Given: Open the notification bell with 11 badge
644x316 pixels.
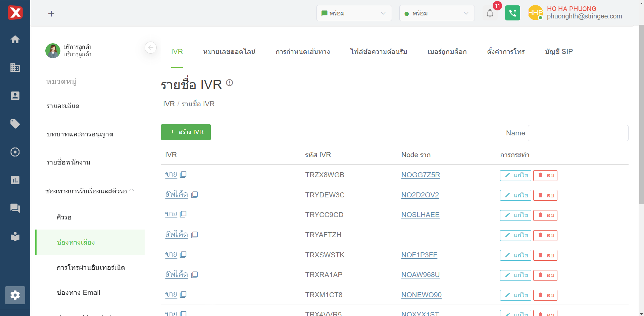Looking at the screenshot, I should click(x=490, y=13).
